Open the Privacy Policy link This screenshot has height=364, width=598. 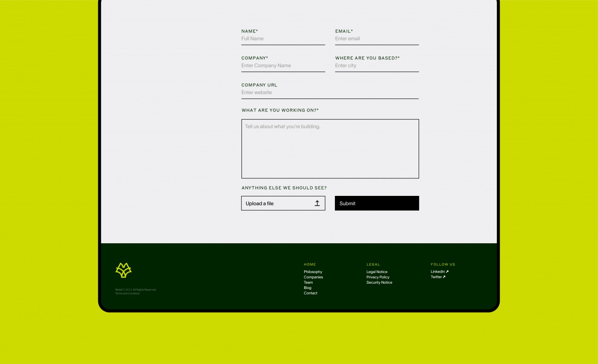click(x=378, y=277)
